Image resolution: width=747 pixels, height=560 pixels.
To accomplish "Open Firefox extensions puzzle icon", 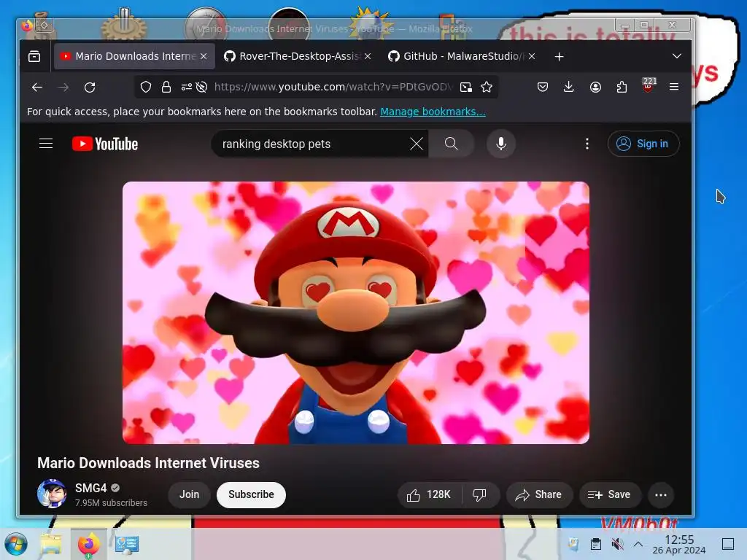I will point(622,87).
